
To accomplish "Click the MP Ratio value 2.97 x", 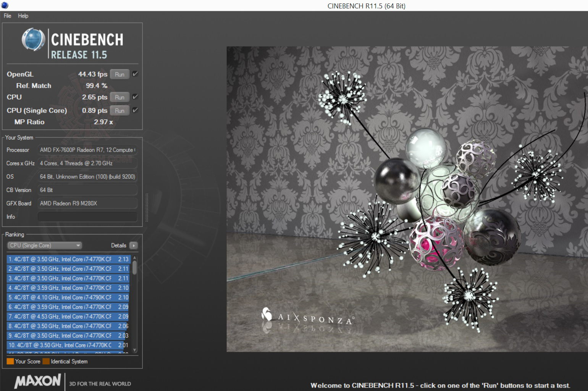I will pos(103,122).
